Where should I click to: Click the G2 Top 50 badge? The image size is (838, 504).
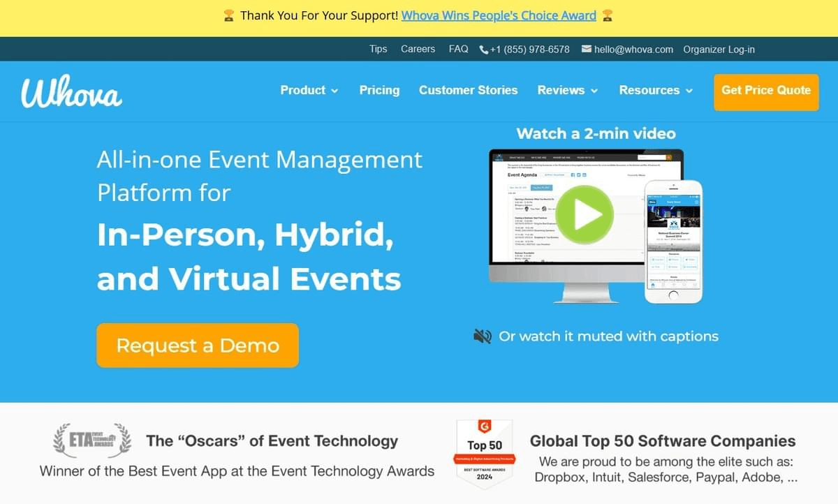pyautogui.click(x=484, y=453)
